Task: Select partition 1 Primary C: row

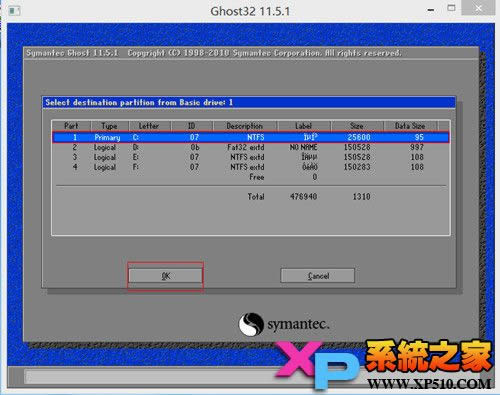Action: [251, 137]
